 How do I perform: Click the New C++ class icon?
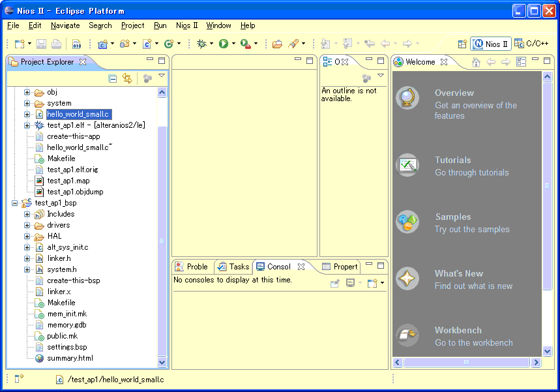pos(169,44)
